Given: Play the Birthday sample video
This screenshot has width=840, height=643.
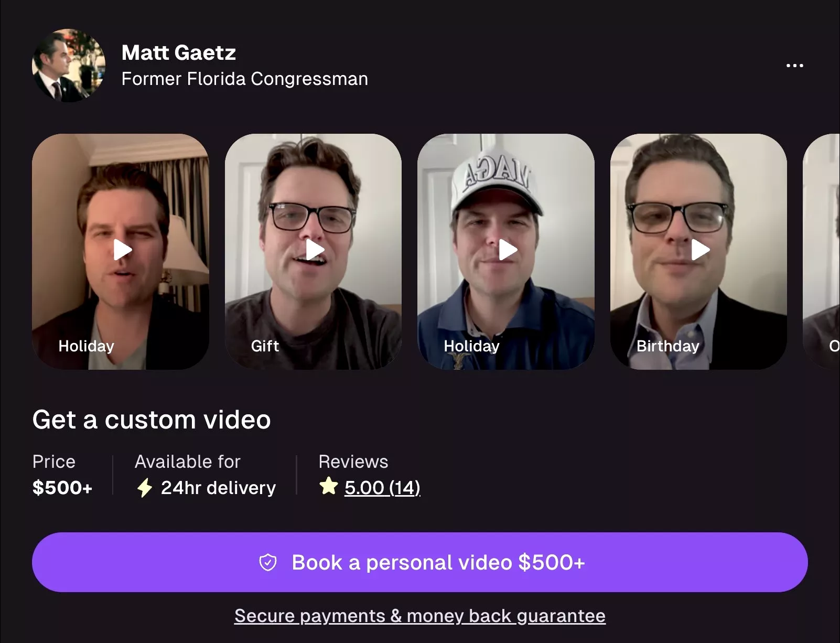Looking at the screenshot, I should [x=699, y=250].
